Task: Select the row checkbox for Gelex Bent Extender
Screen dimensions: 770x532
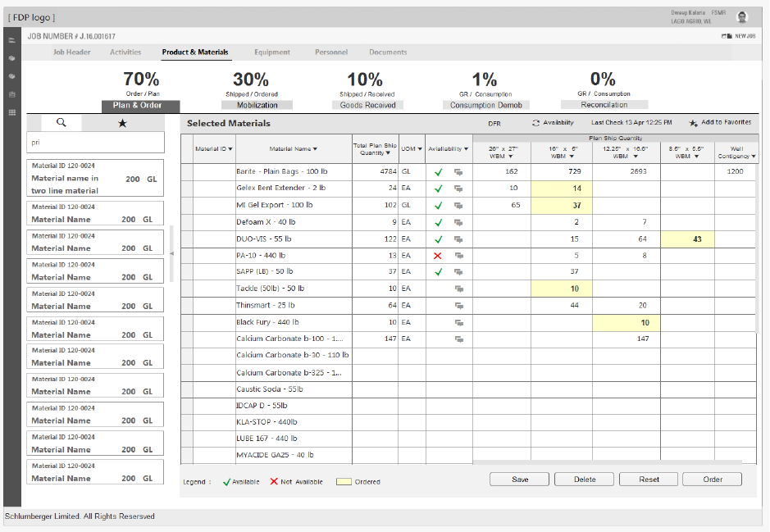Action: pyautogui.click(x=186, y=189)
